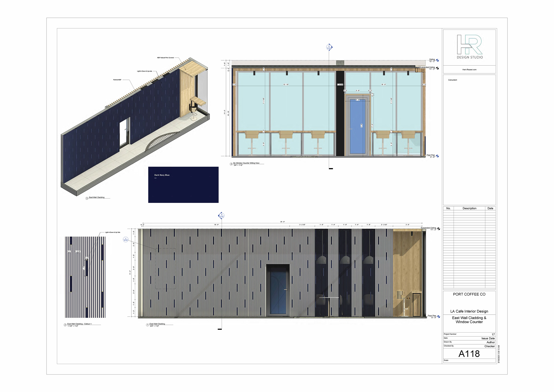
Task: Click the Description column header in revisions
Action: point(469,208)
